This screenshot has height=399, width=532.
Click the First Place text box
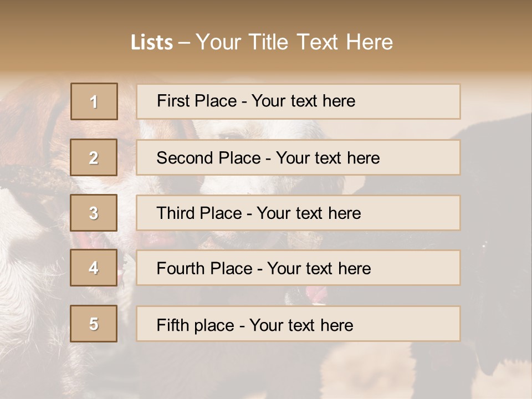[x=298, y=101]
